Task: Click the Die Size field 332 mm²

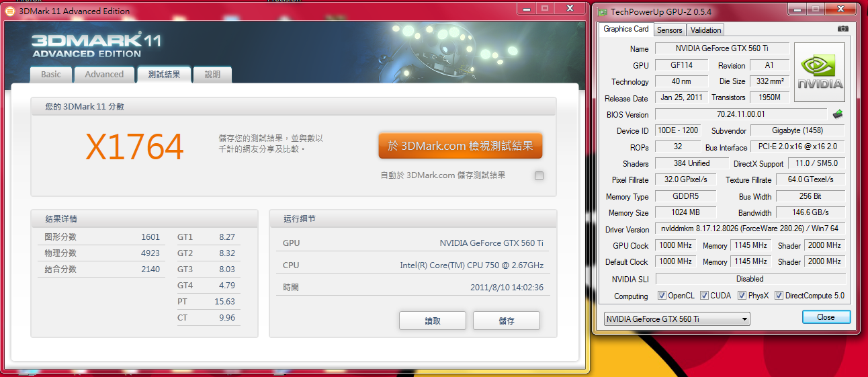Action: click(770, 81)
